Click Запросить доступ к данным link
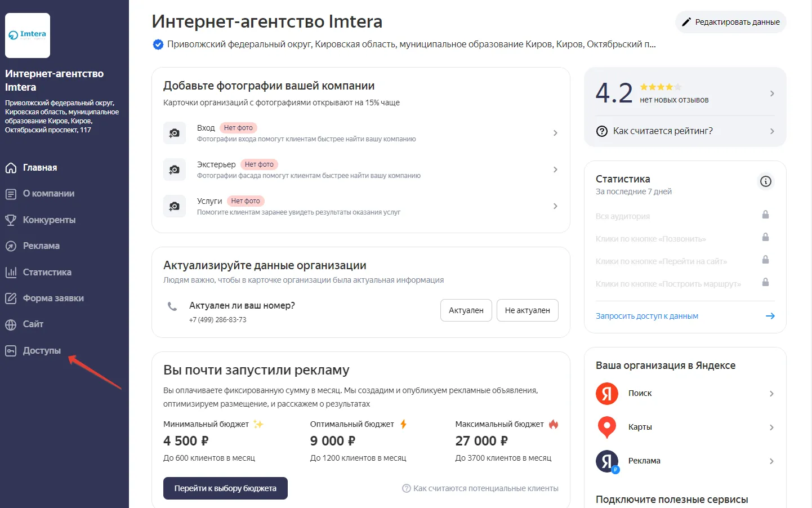The height and width of the screenshot is (508, 812). coord(647,316)
